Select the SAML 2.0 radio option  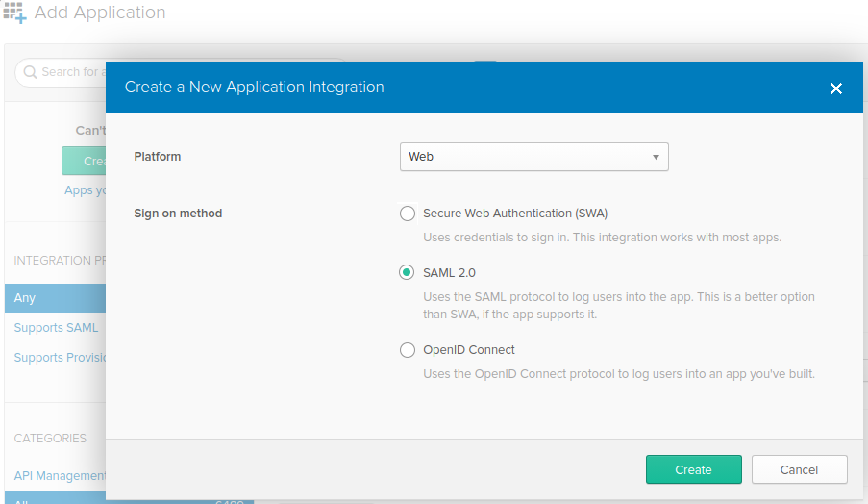click(407, 272)
